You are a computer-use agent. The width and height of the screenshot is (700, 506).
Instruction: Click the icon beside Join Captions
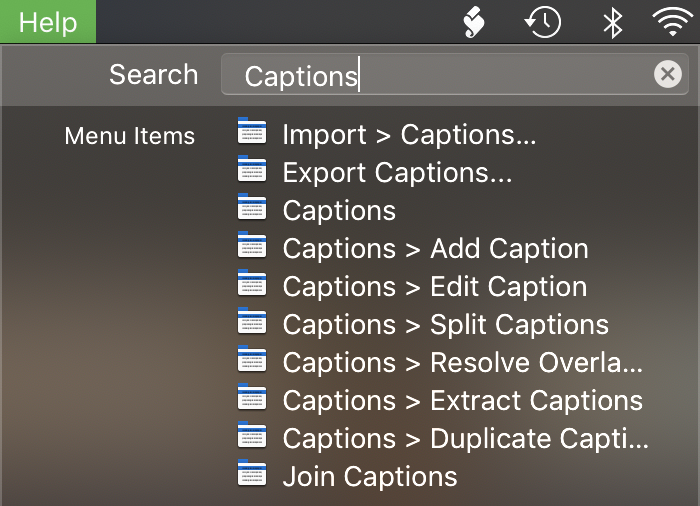click(x=252, y=476)
